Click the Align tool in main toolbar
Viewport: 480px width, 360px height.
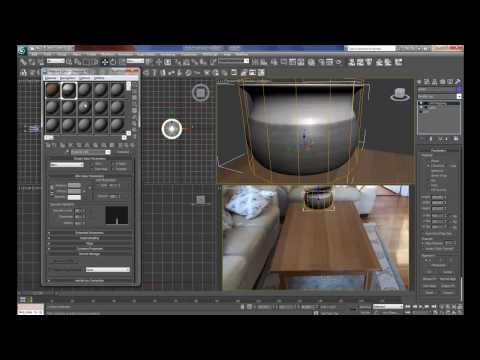pos(264,62)
